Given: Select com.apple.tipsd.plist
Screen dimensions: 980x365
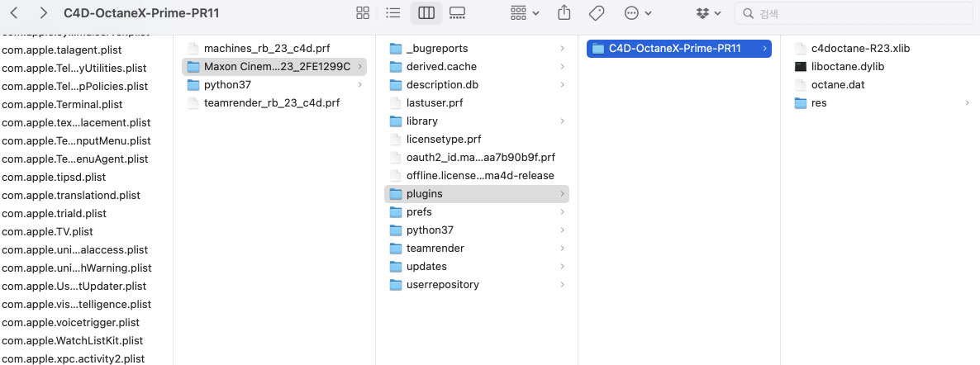Looking at the screenshot, I should click(x=54, y=177).
